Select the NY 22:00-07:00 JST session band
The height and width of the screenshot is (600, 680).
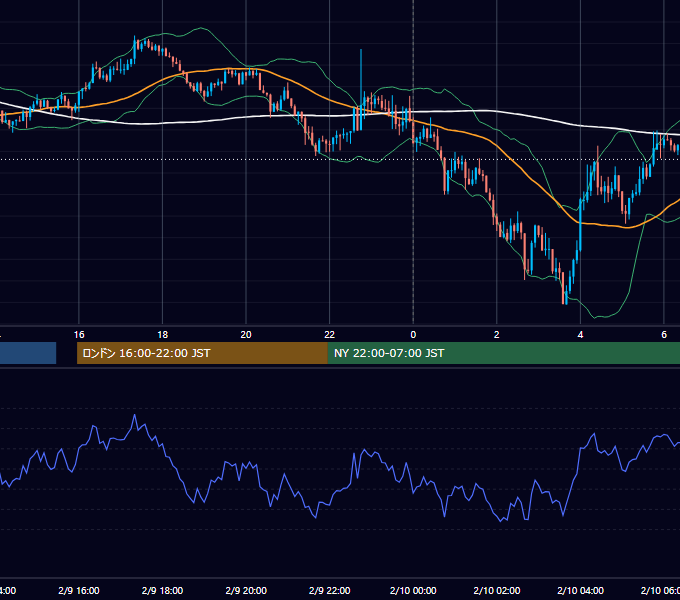click(503, 353)
